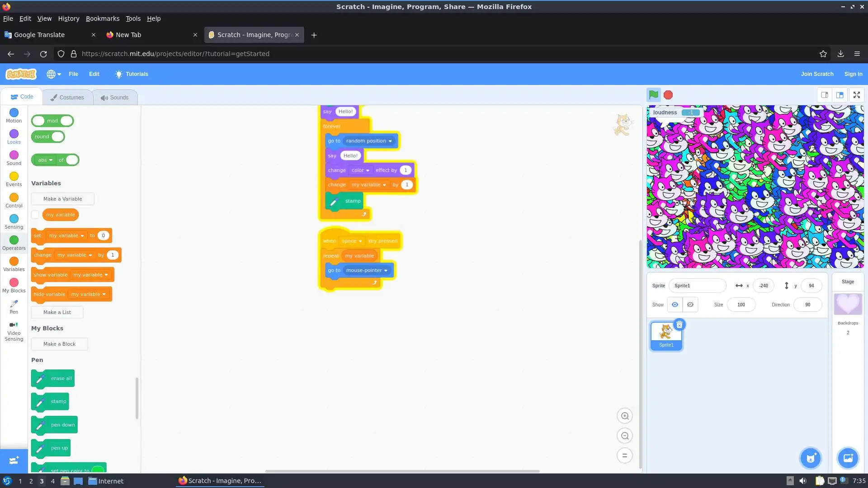The image size is (868, 488).
Task: Click the Make a Variable button
Action: click(x=62, y=199)
